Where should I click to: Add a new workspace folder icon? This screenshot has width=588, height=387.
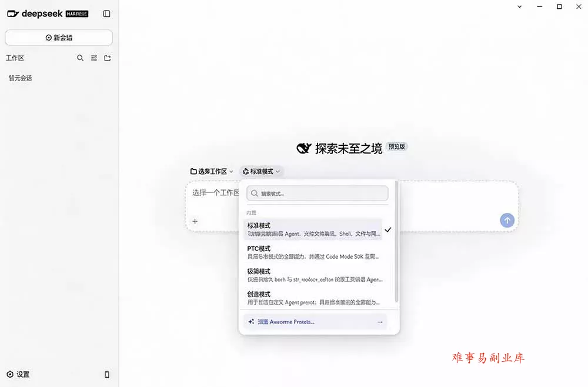click(108, 58)
